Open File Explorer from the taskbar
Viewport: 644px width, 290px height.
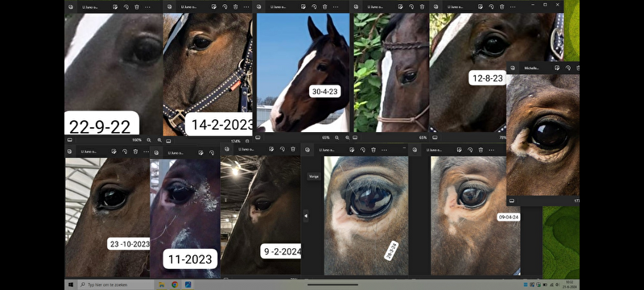coord(162,284)
